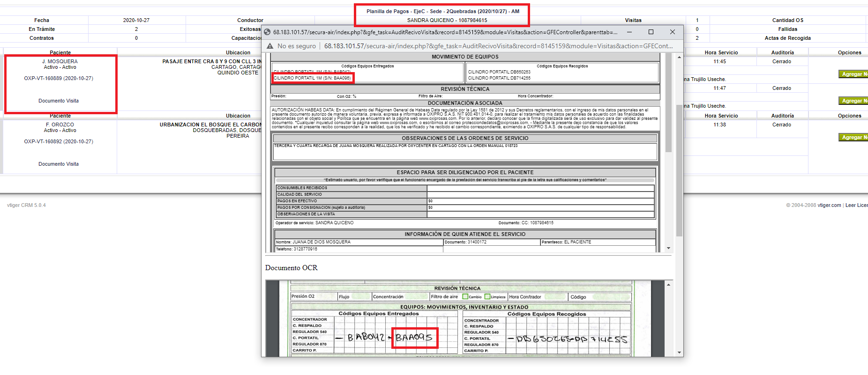
Task: Open visit OXP-VT-160889 (2020-10-27)
Action: tap(59, 78)
